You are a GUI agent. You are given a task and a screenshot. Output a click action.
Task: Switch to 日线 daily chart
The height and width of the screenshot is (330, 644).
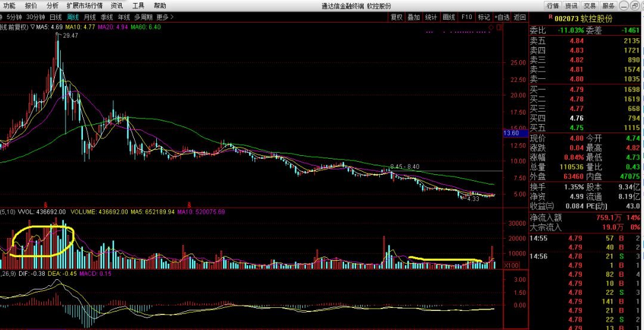[x=55, y=17]
